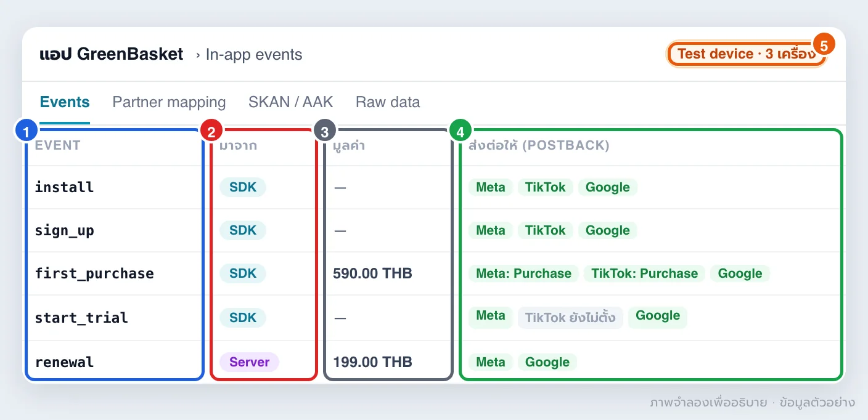Click the Test device · 3 เครื่อง badge
Screen dimensions: 868x420
(x=747, y=54)
